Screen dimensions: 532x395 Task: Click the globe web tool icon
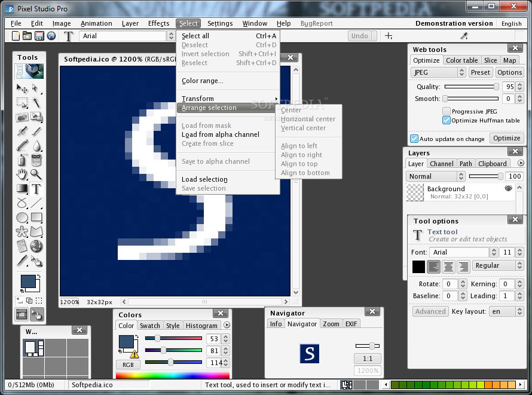tap(36, 246)
